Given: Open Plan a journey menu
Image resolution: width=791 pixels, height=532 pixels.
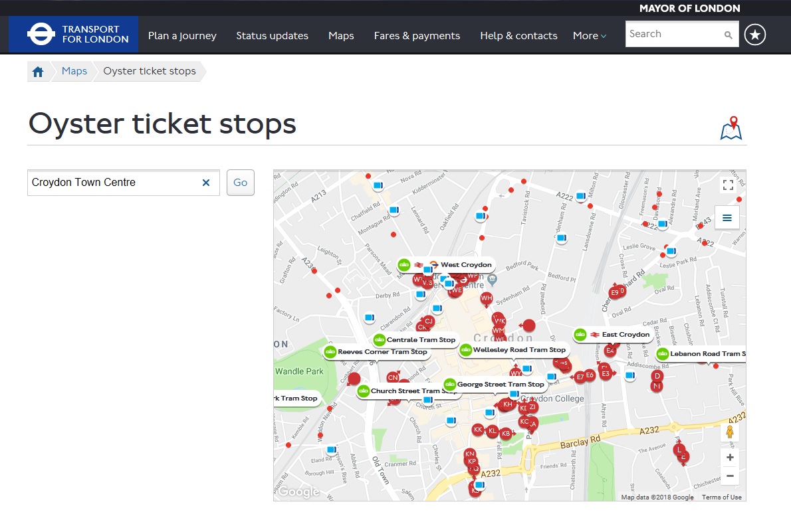Looking at the screenshot, I should 182,36.
